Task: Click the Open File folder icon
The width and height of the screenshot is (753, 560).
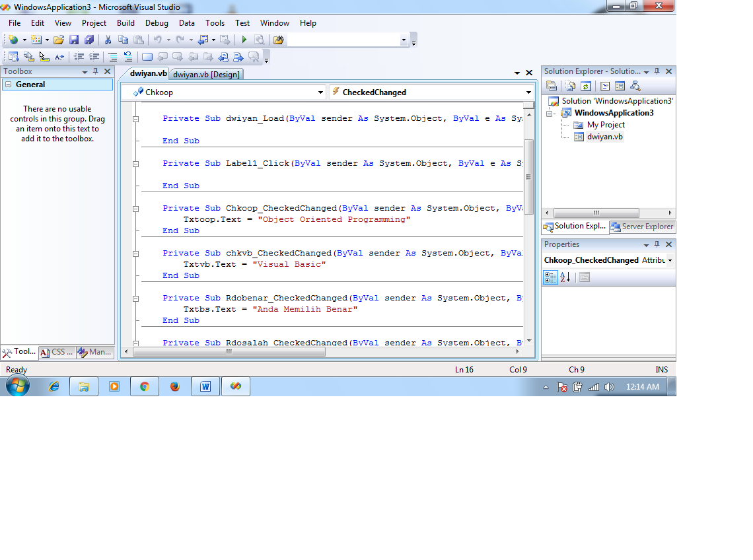Action: [x=59, y=40]
